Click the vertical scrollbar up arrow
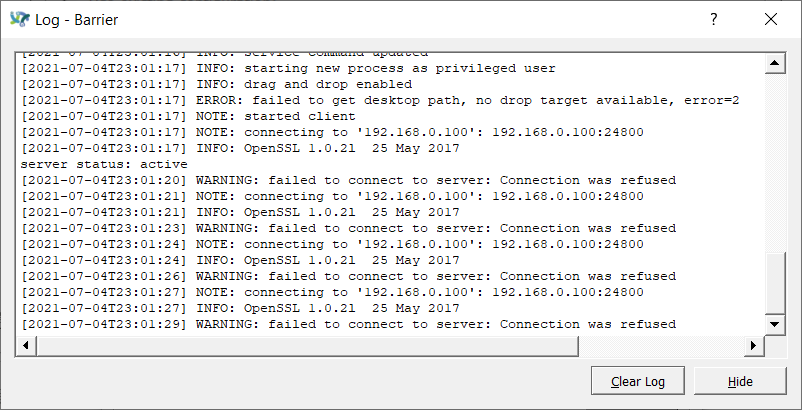The width and height of the screenshot is (802, 410). [773, 64]
